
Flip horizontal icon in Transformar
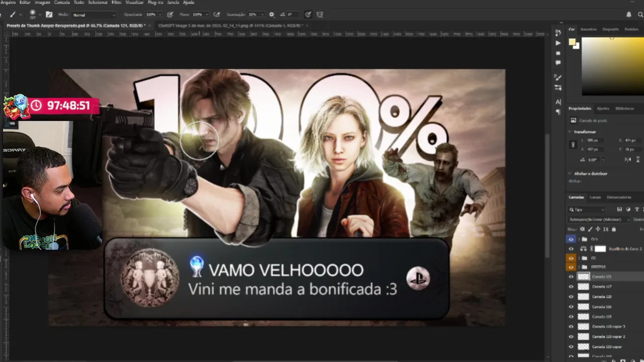pyautogui.click(x=627, y=159)
